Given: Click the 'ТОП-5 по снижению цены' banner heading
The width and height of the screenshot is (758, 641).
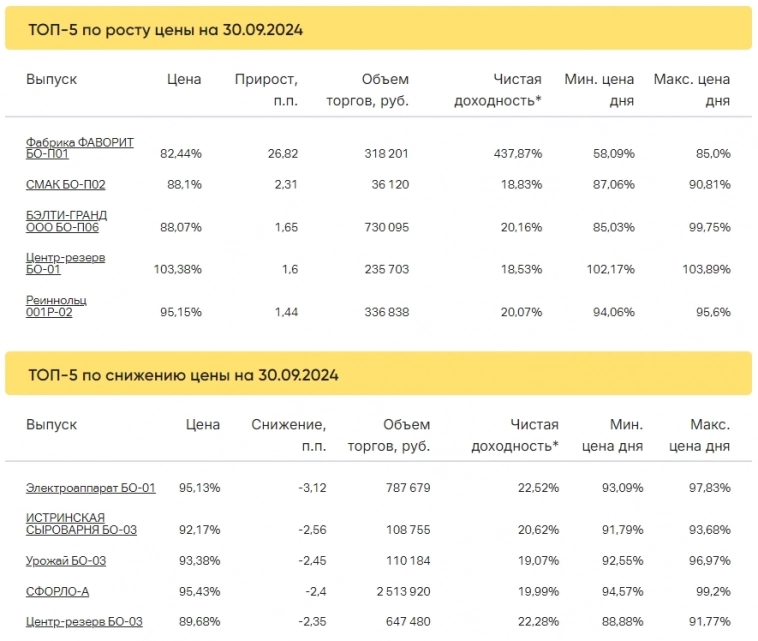Looking at the screenshot, I should coord(183,376).
